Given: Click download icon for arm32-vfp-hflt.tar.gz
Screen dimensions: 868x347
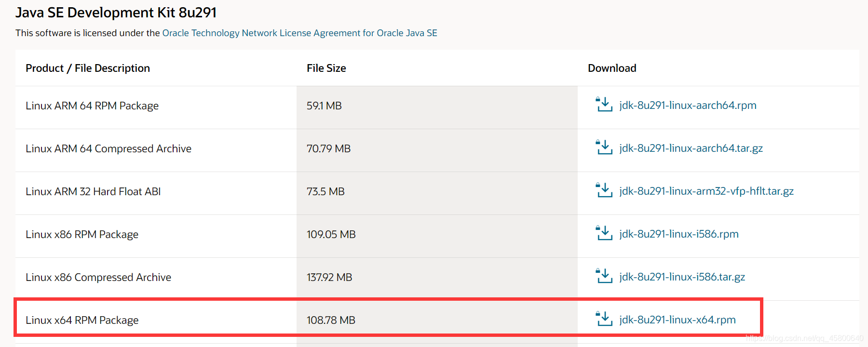Looking at the screenshot, I should pyautogui.click(x=604, y=190).
